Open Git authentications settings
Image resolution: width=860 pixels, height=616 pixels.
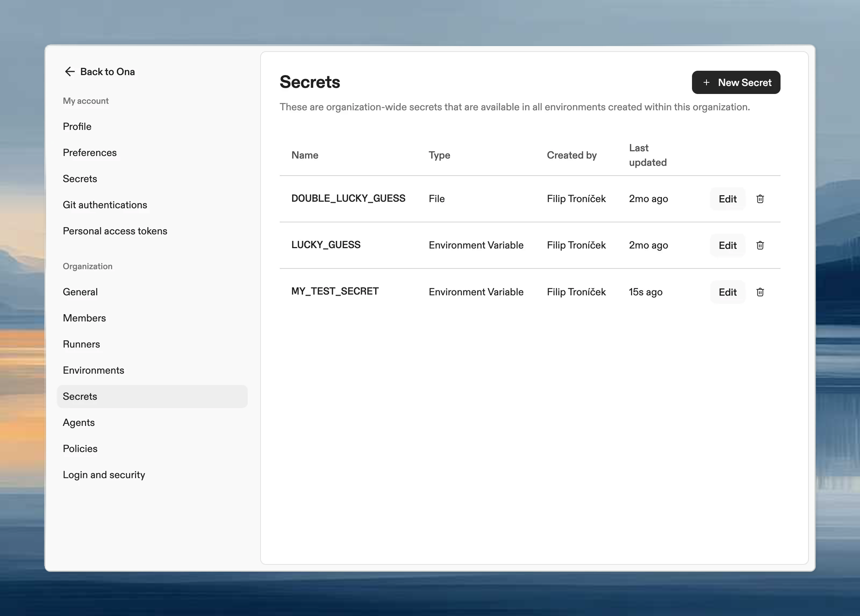[106, 205]
